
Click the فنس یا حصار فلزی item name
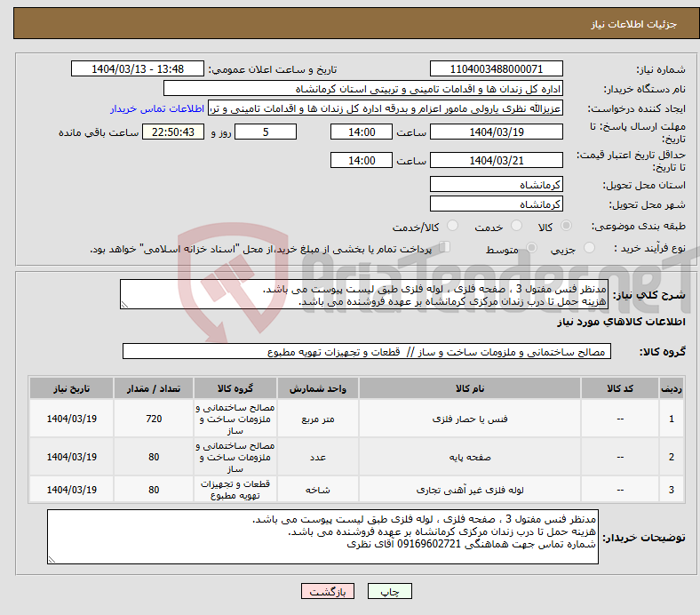[470, 419]
